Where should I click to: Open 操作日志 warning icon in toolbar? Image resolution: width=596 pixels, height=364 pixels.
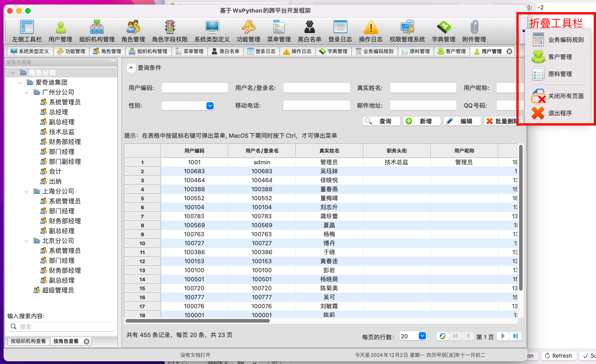coord(371,31)
